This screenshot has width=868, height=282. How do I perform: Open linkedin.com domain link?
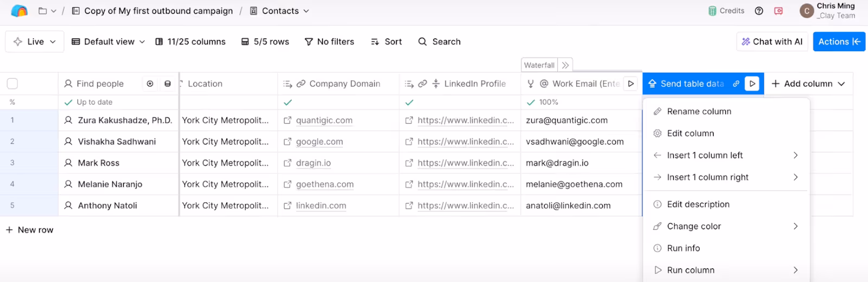pos(321,206)
